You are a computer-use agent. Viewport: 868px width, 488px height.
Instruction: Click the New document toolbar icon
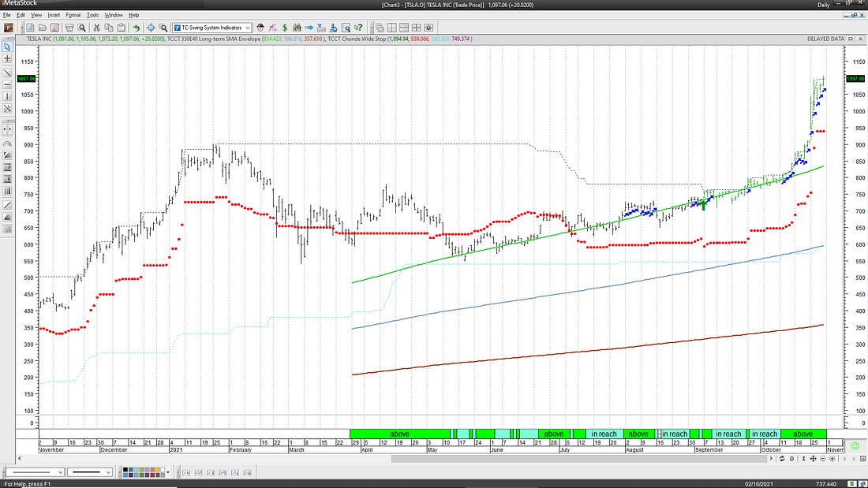coord(30,28)
